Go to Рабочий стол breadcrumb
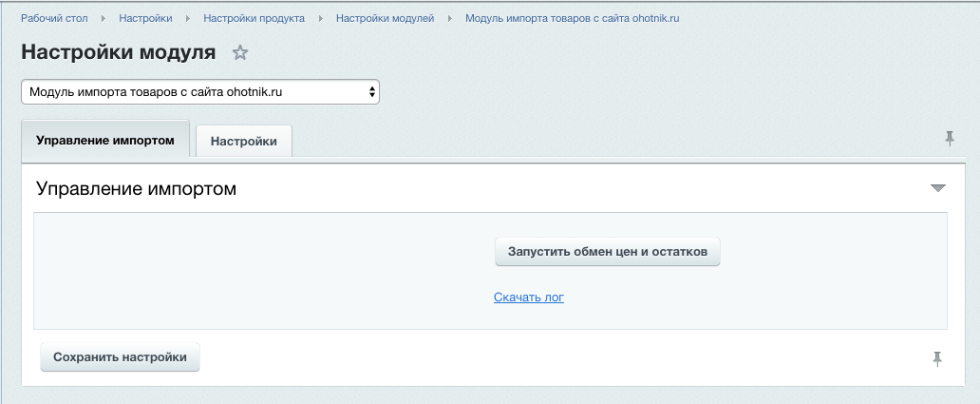 coord(55,18)
